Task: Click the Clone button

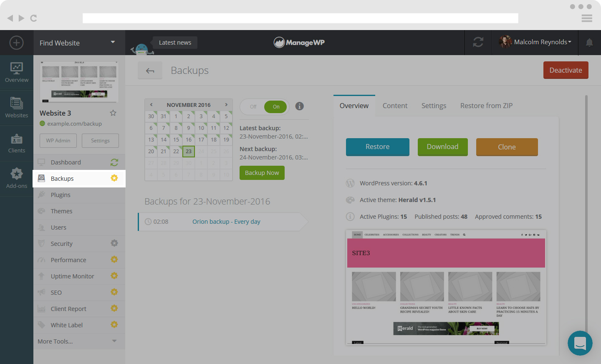Action: (507, 147)
